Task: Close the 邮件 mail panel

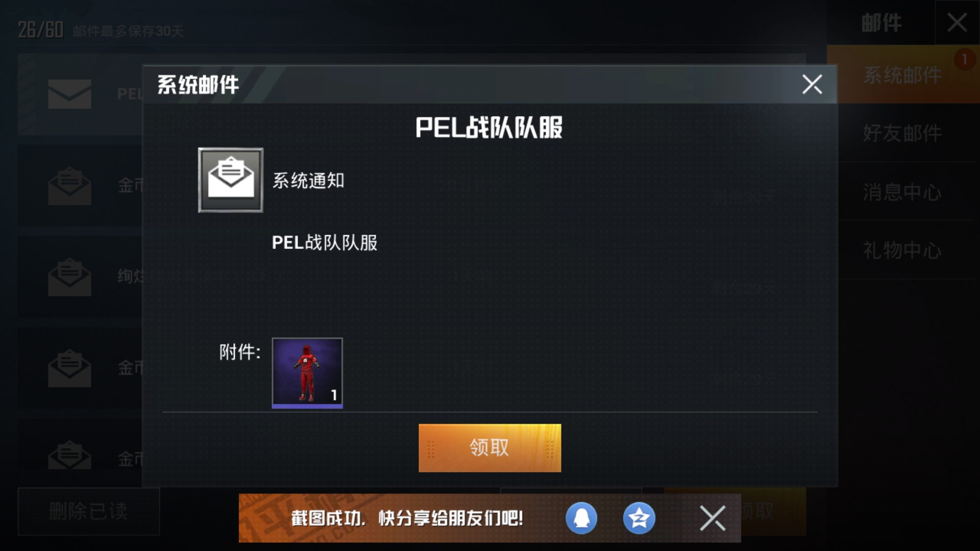Action: click(x=957, y=22)
